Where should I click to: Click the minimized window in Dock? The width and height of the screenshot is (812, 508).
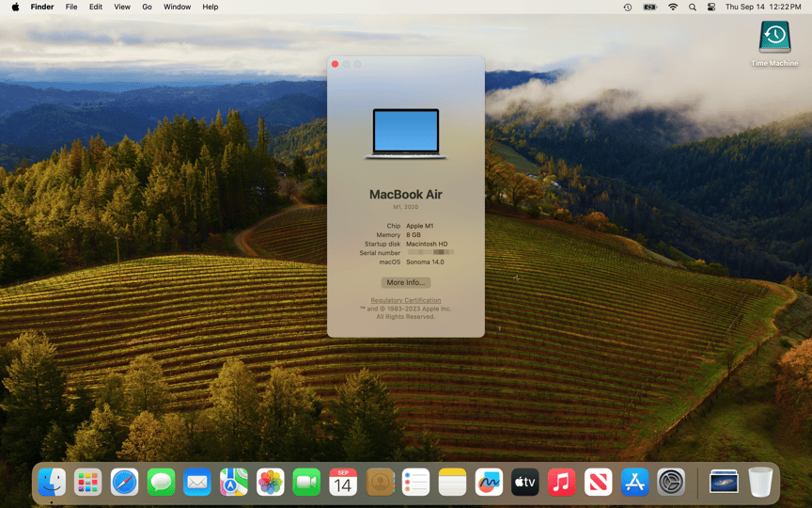click(724, 482)
